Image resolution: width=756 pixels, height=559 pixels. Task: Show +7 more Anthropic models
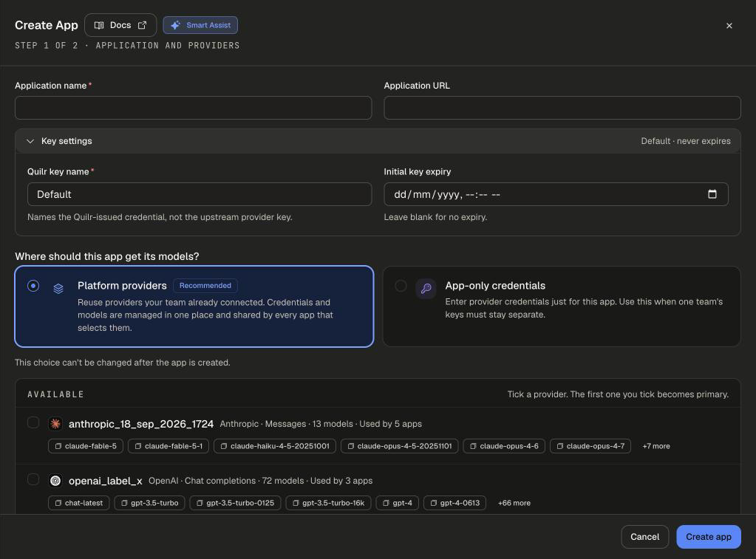pyautogui.click(x=655, y=446)
